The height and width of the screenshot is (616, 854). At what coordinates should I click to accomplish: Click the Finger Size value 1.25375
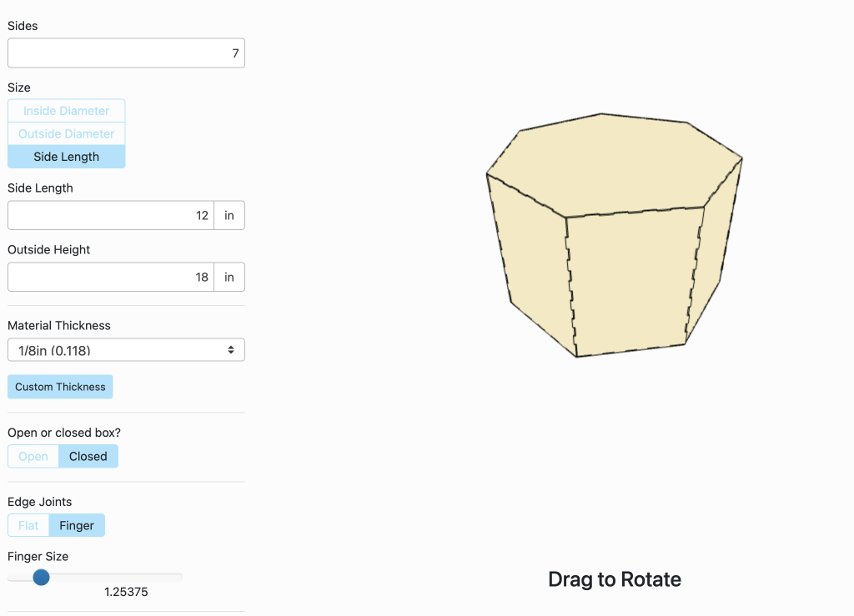tap(126, 592)
